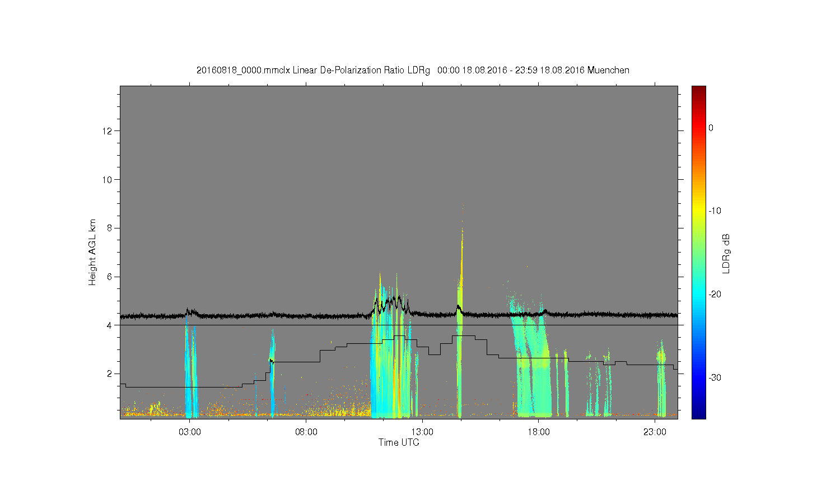Image resolution: width=840 pixels, height=504 pixels.
Task: Click the 08:00 time axis label
Action: (x=306, y=432)
